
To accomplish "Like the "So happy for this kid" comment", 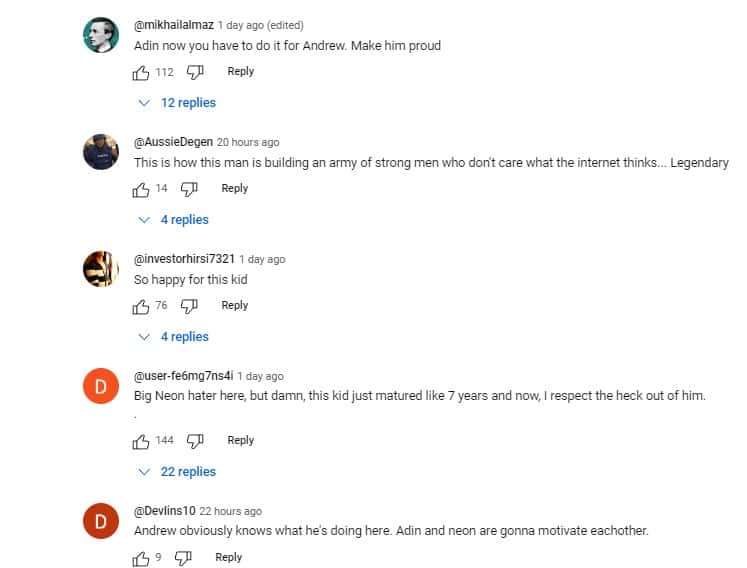I will 141,306.
